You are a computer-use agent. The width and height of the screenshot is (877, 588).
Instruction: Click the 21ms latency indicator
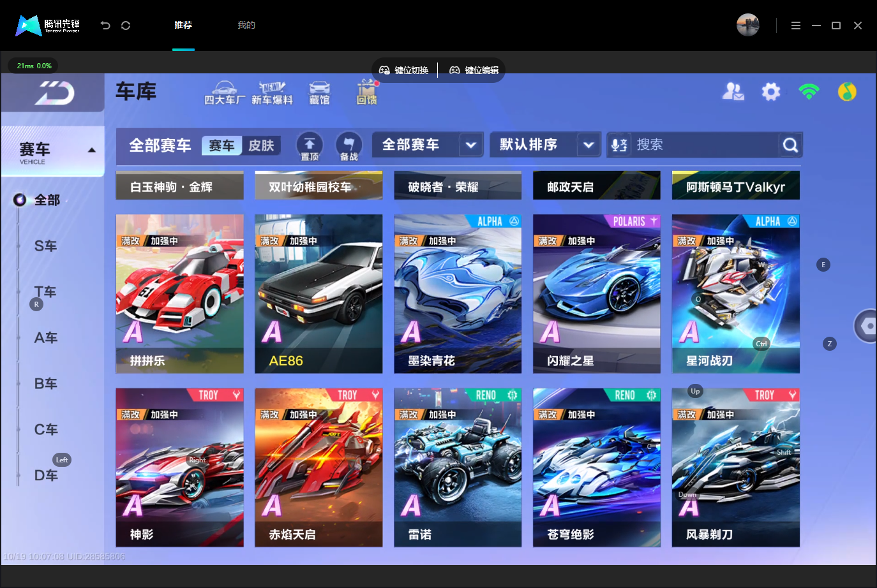point(34,66)
